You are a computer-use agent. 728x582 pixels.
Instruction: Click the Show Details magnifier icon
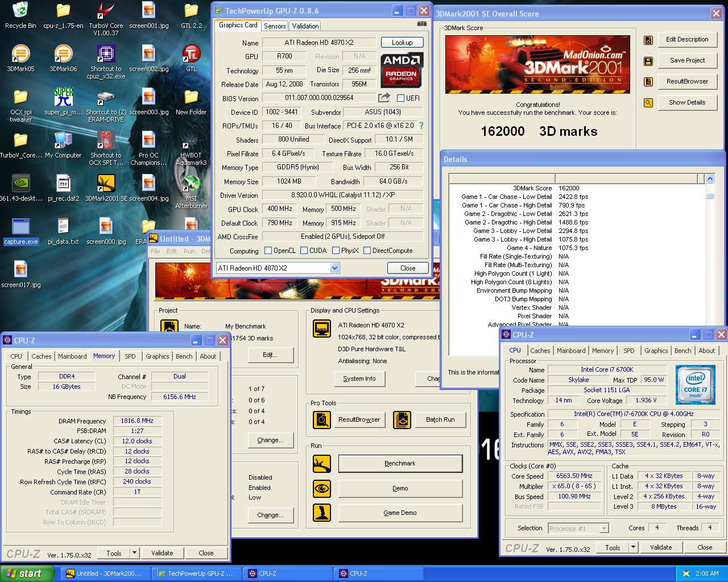(648, 103)
